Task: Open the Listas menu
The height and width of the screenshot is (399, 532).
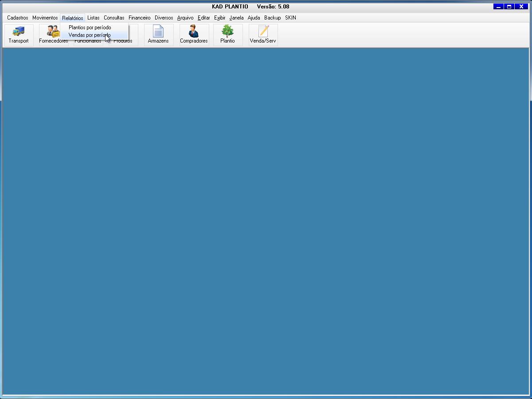Action: tap(94, 18)
